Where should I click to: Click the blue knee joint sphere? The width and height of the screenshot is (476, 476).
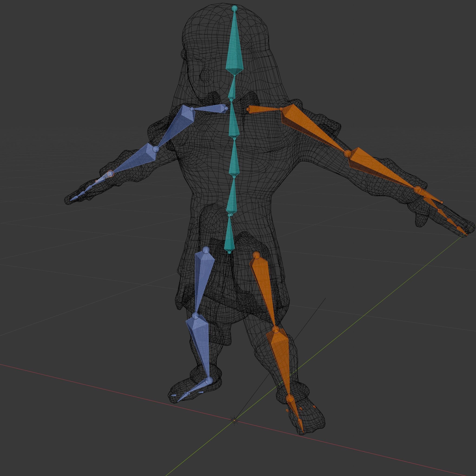point(195,316)
